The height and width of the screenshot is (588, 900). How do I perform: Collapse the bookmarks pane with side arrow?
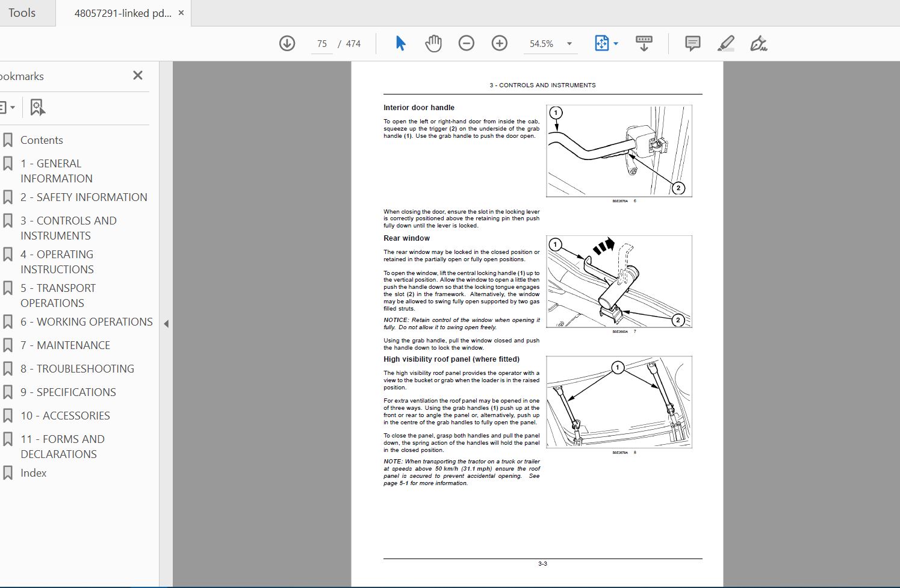(x=166, y=324)
